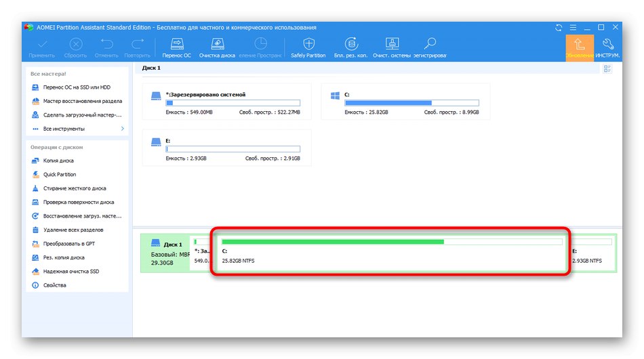Select the Диск 1 Базовый MBR block
This screenshot has height=359, width=644.
(165, 253)
